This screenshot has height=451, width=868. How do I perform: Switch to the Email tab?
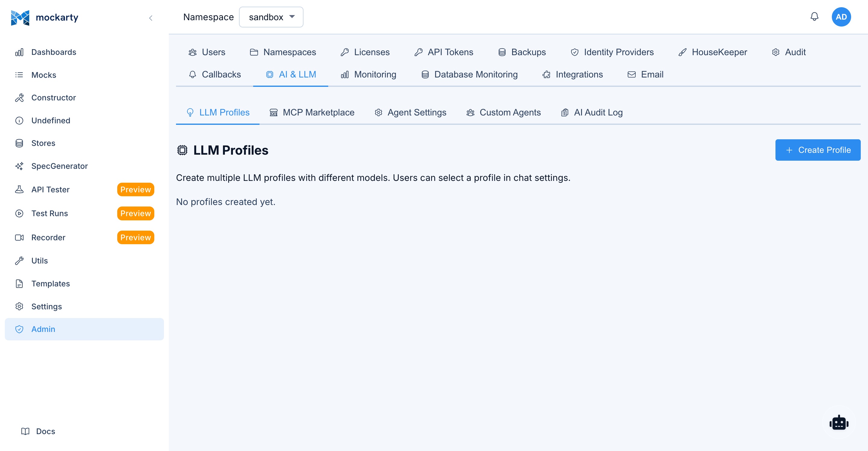(645, 74)
